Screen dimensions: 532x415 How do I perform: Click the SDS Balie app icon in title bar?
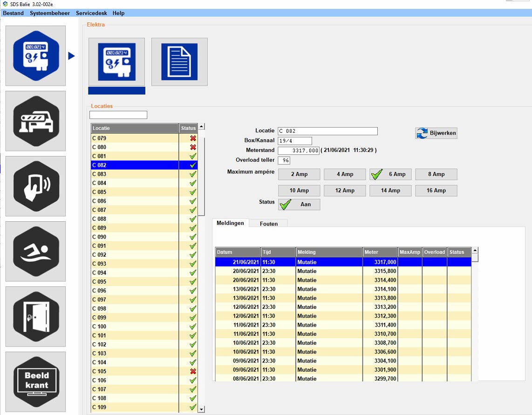(x=5, y=4)
